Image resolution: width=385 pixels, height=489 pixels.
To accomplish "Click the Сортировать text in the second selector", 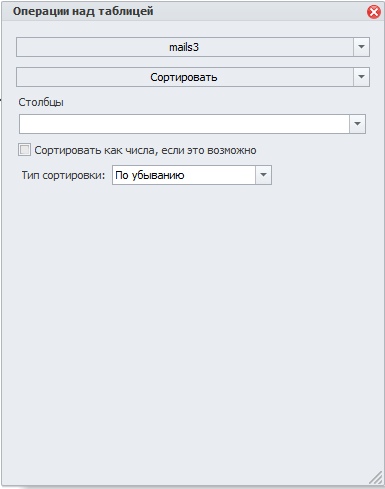I will 184,77.
